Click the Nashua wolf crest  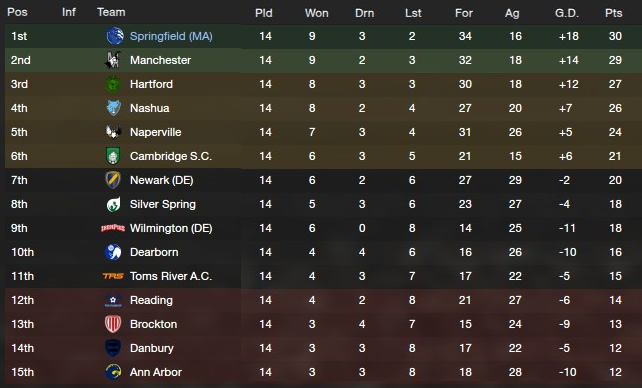[x=113, y=108]
